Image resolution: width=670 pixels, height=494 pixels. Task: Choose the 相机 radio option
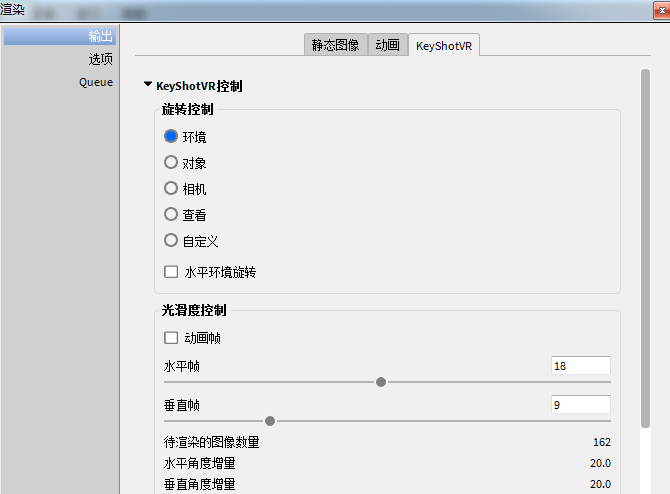tap(171, 188)
